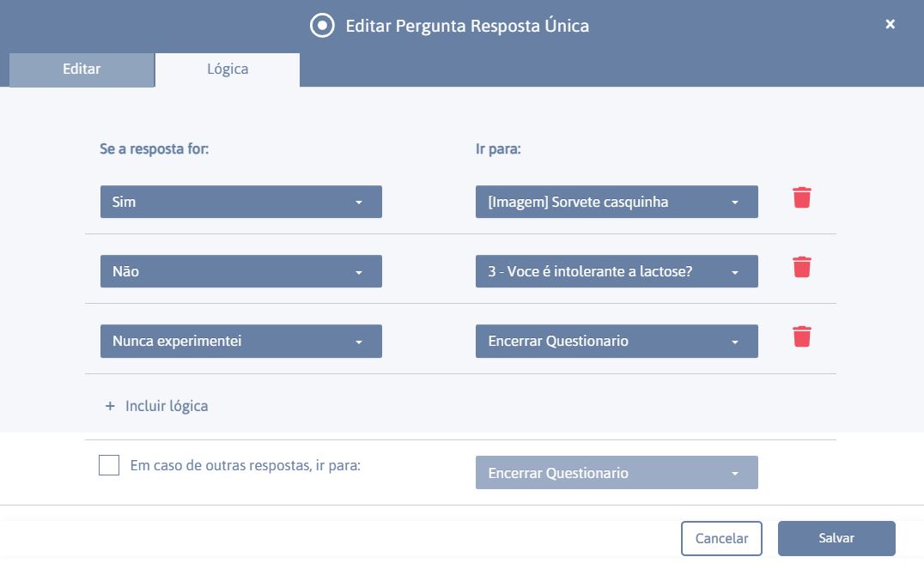
Task: Click the plus icon beside Incluir lógica
Action: pos(110,406)
